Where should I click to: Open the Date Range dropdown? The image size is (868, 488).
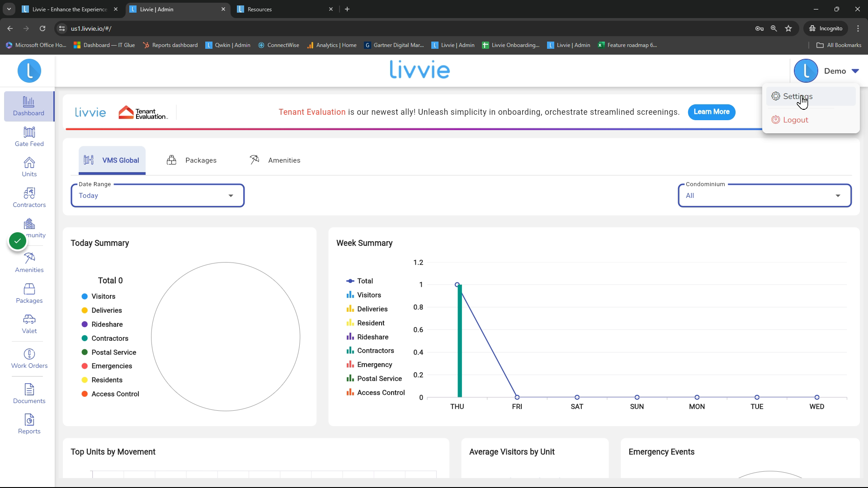[157, 196]
